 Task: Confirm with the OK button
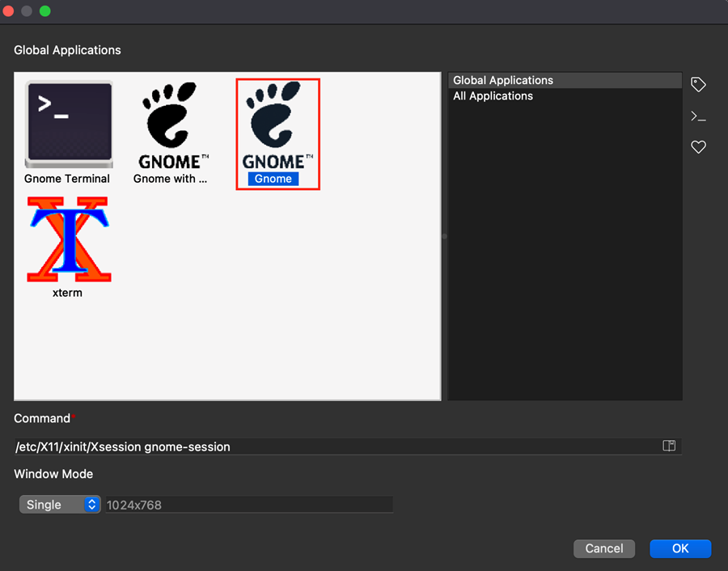[679, 548]
